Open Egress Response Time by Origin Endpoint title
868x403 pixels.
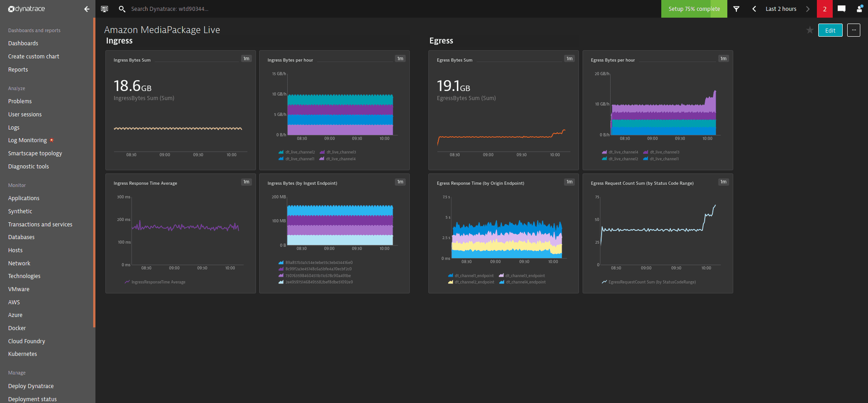480,183
